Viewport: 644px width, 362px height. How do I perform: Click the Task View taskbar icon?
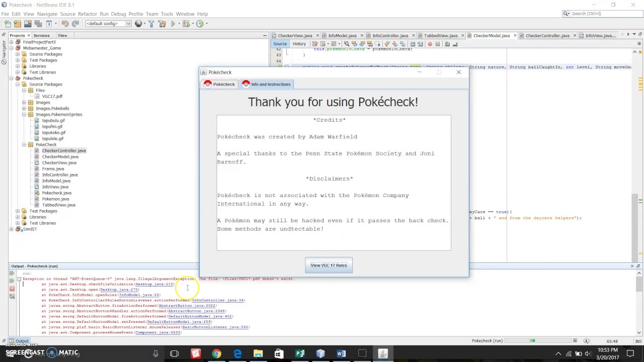[175, 353]
